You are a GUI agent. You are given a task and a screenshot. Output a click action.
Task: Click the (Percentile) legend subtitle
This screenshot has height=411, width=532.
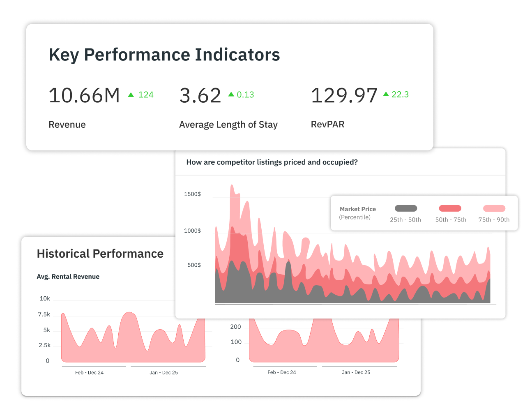tap(355, 217)
